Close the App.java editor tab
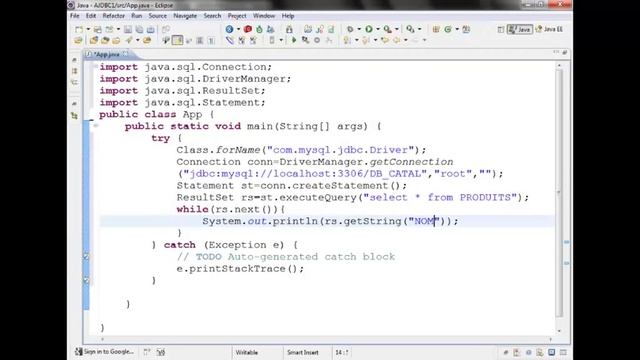 coord(126,54)
